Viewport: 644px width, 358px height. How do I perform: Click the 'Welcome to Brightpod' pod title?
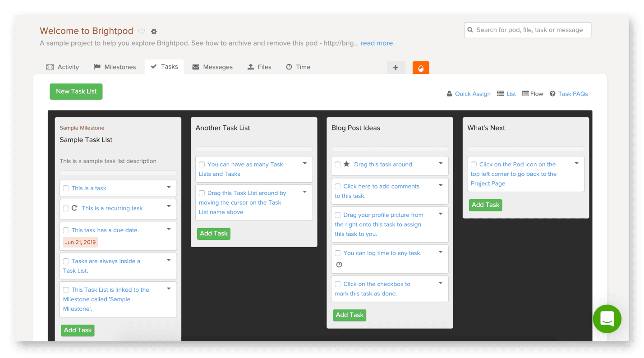(87, 31)
